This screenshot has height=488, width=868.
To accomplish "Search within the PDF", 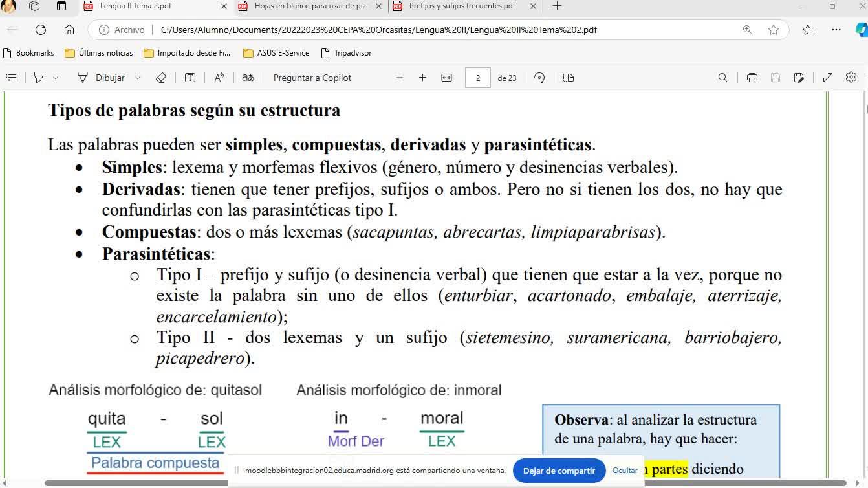I will coord(723,78).
